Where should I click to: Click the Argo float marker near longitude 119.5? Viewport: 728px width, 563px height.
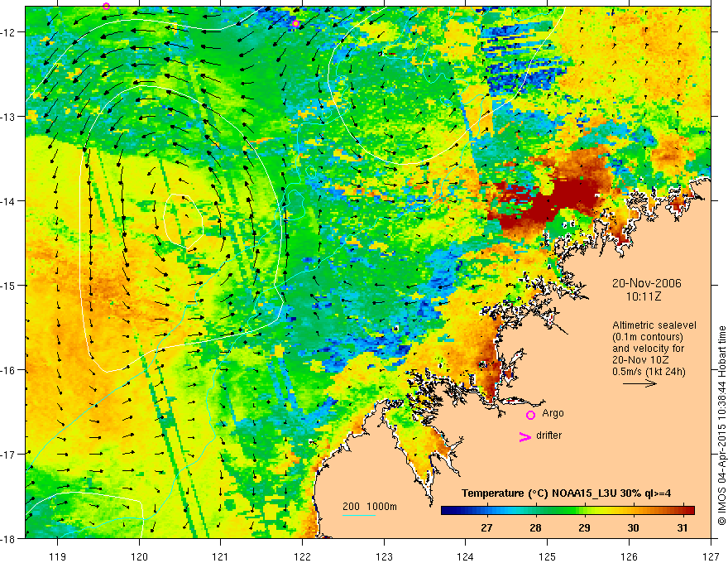pyautogui.click(x=107, y=6)
